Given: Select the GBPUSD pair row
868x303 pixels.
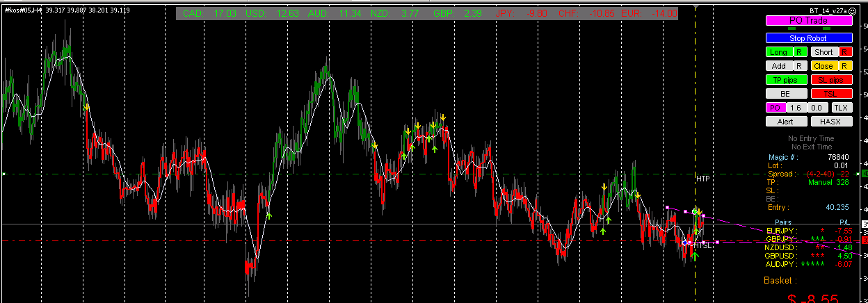Looking at the screenshot, I should pyautogui.click(x=809, y=255).
